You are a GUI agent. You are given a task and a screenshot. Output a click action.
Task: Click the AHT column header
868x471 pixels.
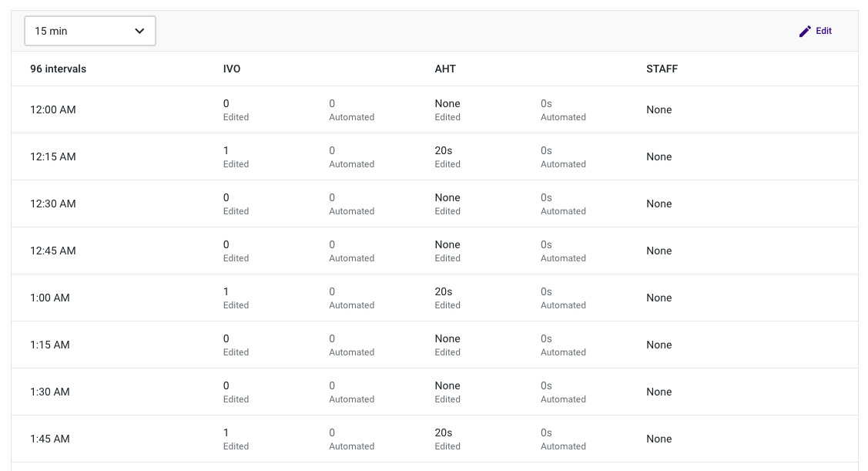click(x=445, y=69)
